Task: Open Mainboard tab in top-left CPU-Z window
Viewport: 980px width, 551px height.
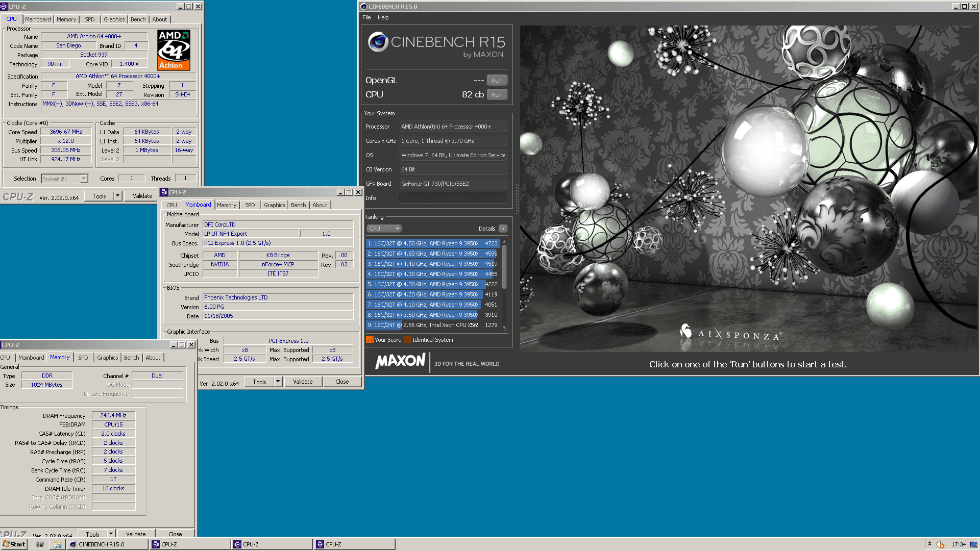Action: click(x=38, y=19)
